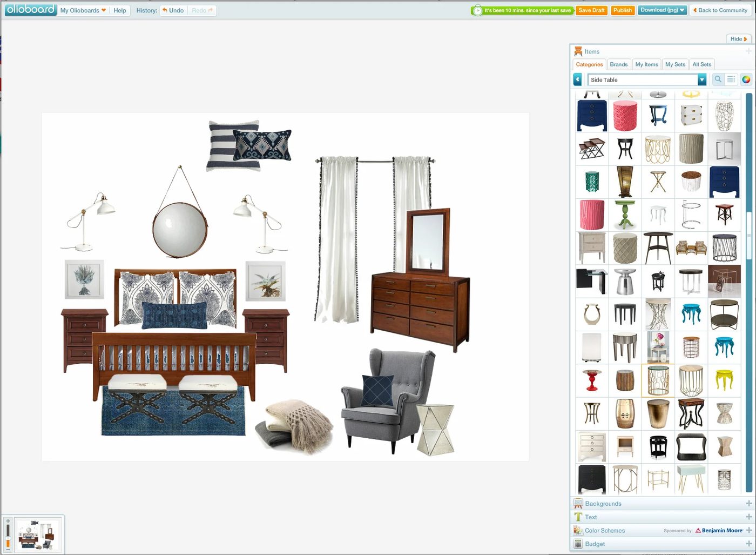This screenshot has height=555, width=756.
Task: Select the red pedestal side table thumbnail
Action: click(x=592, y=380)
